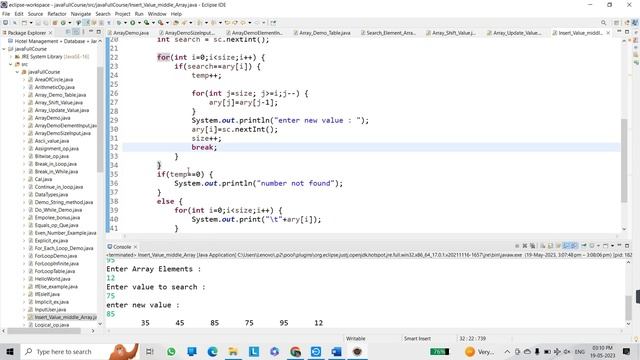
Task: Expand JRE System Library node
Action: click(x=11, y=57)
